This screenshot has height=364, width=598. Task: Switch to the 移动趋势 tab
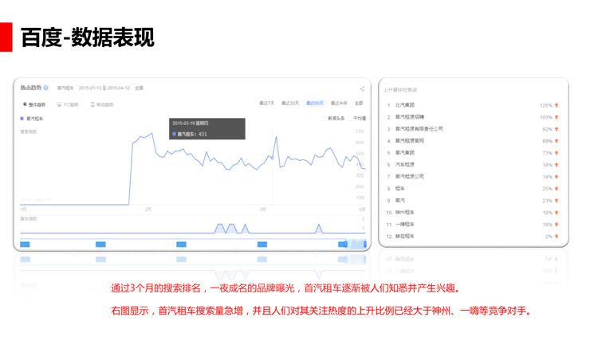pyautogui.click(x=102, y=104)
